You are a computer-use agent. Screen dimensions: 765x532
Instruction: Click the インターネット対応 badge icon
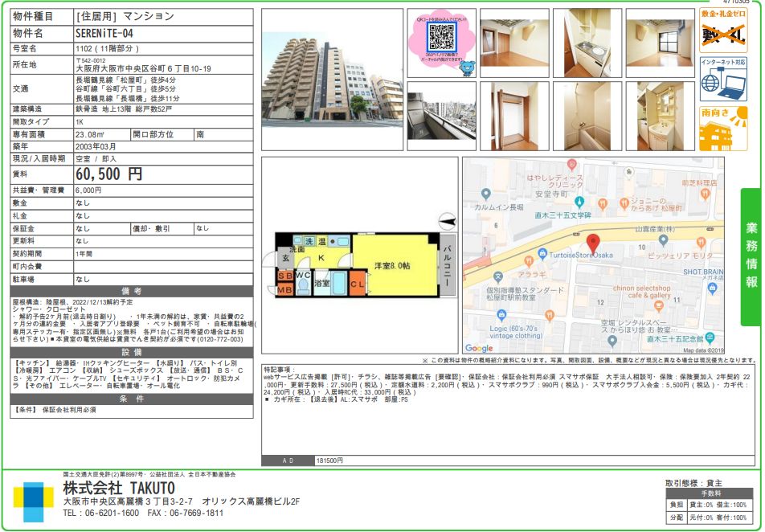click(x=722, y=78)
